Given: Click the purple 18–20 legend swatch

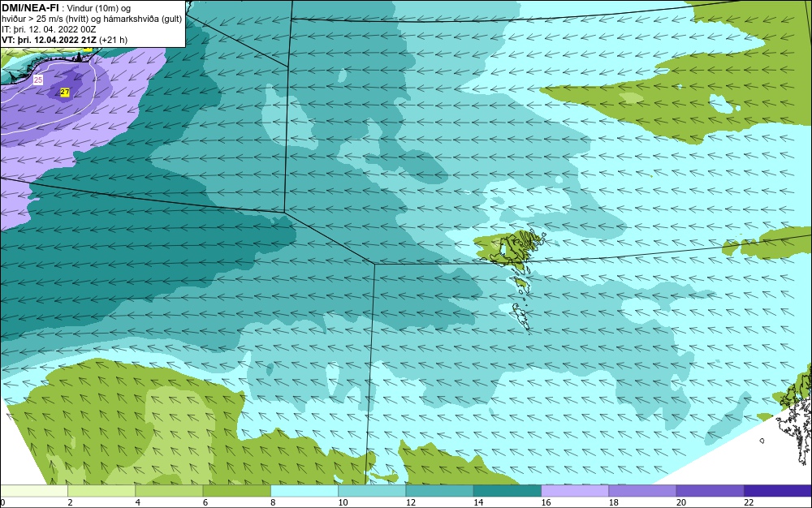Looking at the screenshot, I should (x=642, y=491).
